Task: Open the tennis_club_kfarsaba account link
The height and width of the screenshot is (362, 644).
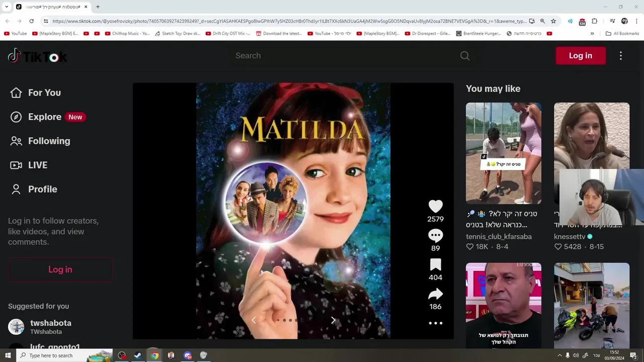Action: pos(499,237)
